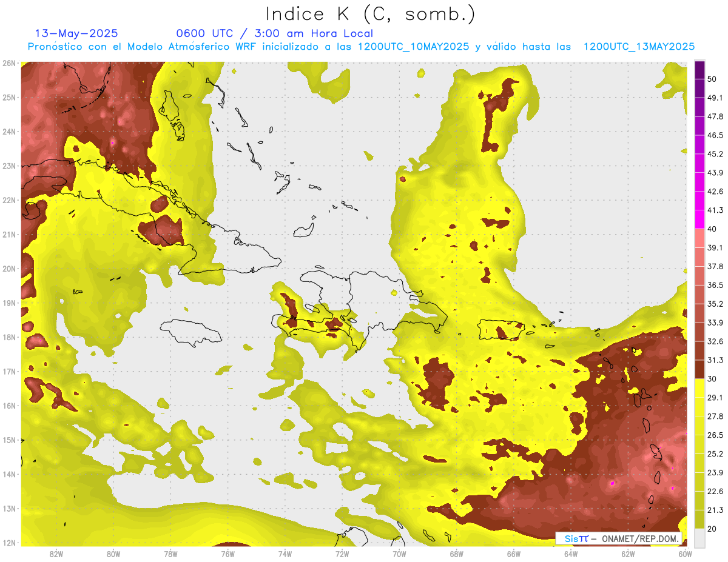Click the colorbar value "35.2"
Image resolution: width=728 pixels, height=562 pixels.
point(716,304)
